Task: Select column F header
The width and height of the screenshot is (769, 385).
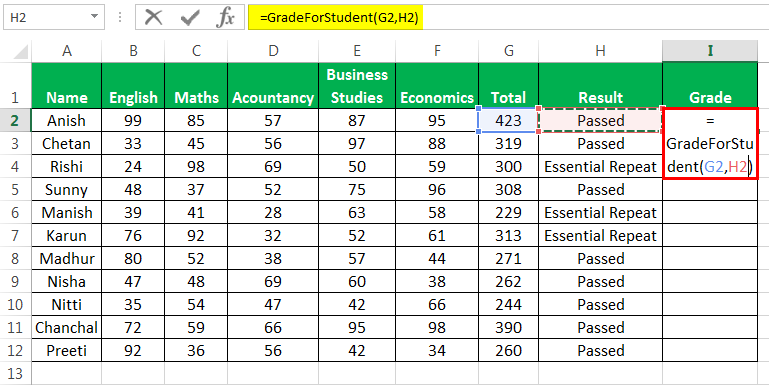Action: (436, 51)
